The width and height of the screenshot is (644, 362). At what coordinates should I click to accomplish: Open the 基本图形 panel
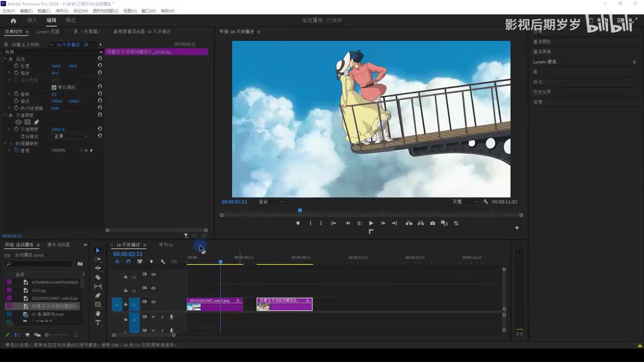click(x=542, y=42)
